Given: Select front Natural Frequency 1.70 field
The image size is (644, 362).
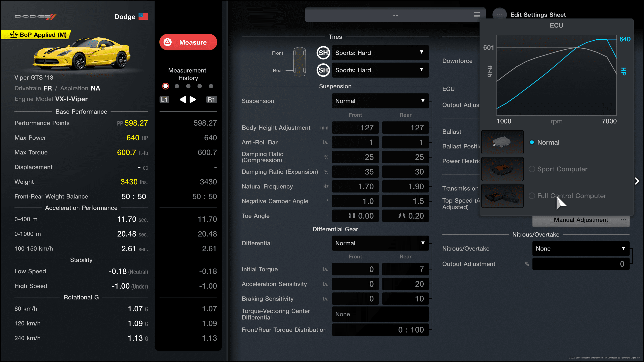Looking at the screenshot, I should coord(355,187).
